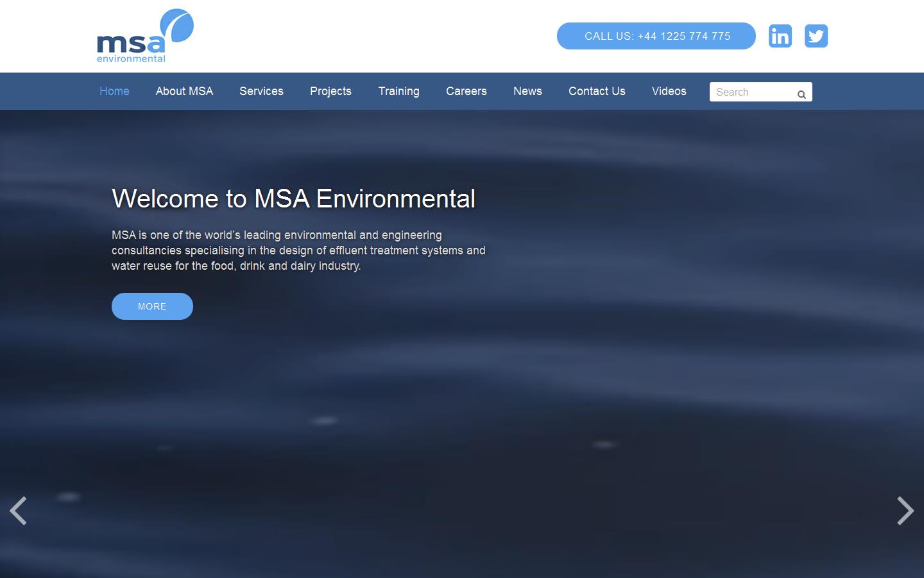The height and width of the screenshot is (578, 924).
Task: Open the Twitter icon link
Action: point(816,36)
